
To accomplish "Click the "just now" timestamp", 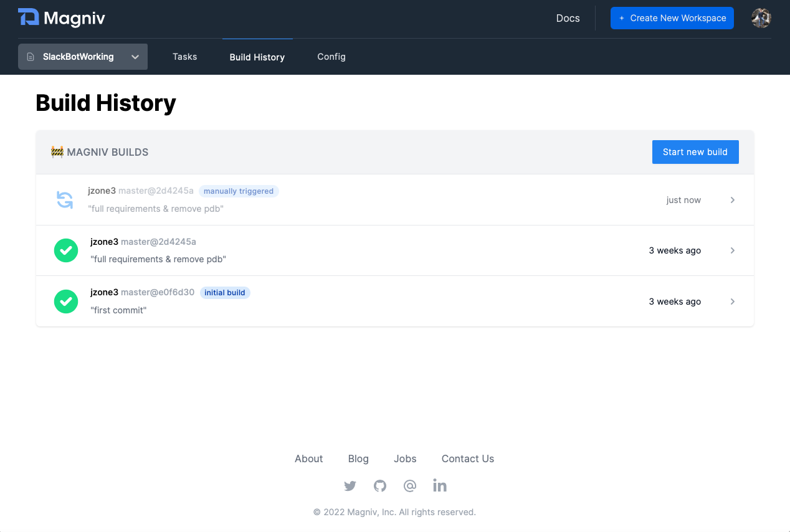I will tap(683, 200).
